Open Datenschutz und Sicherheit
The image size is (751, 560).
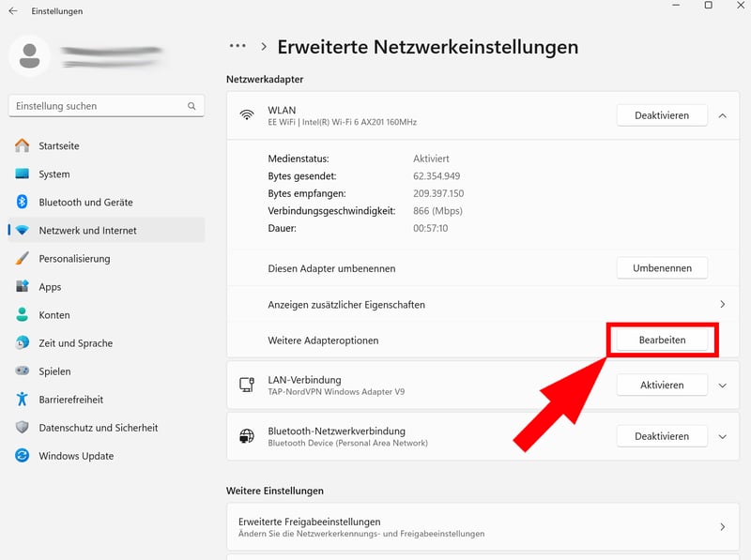(106, 428)
